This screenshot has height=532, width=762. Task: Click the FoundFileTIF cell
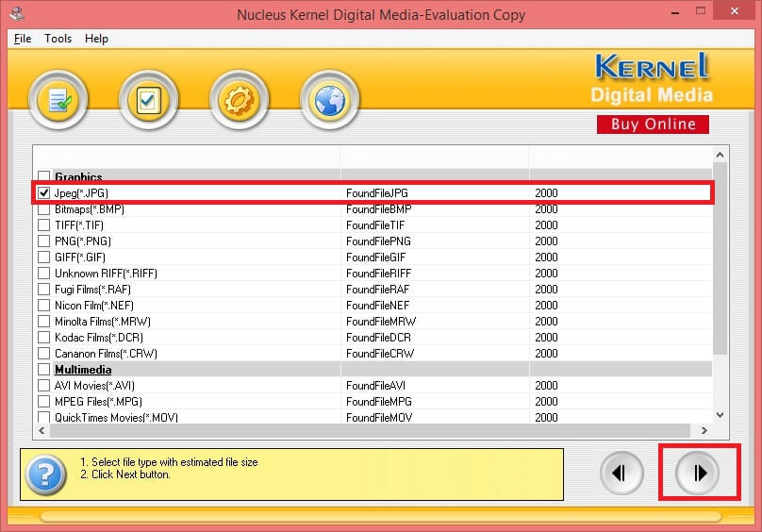coord(375,225)
